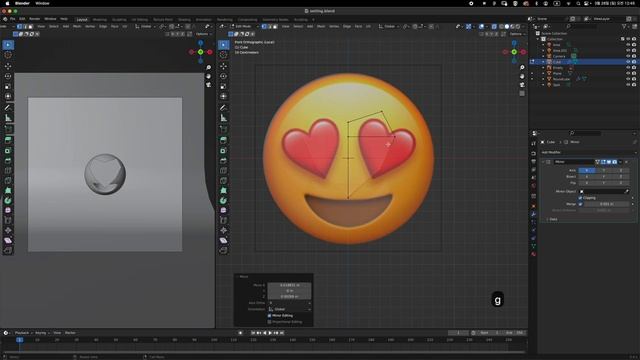Click the eyedropper beside Mirror Object field

627,191
